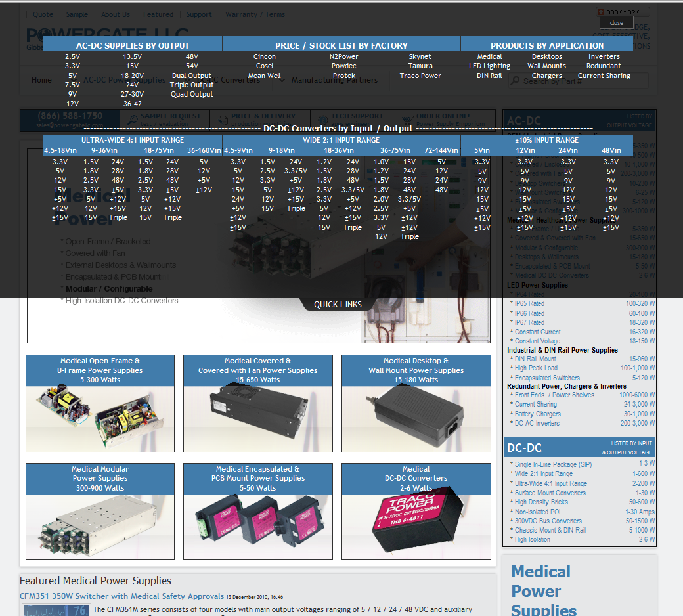Select Medical under Products by Application
The image size is (683, 616).
click(489, 56)
